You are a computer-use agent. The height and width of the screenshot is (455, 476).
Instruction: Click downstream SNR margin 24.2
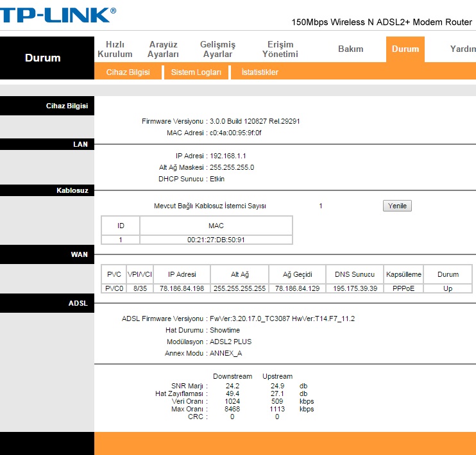tap(232, 386)
